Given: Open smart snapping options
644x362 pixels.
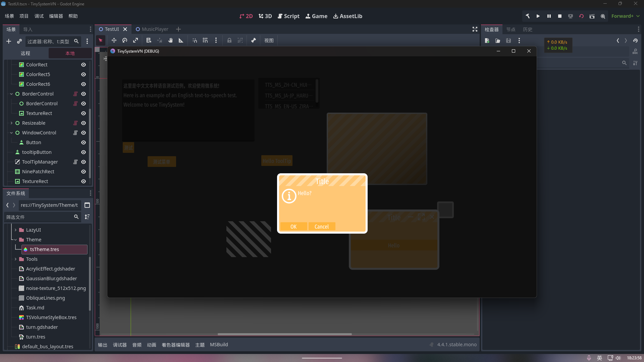Looking at the screenshot, I should click(216, 40).
